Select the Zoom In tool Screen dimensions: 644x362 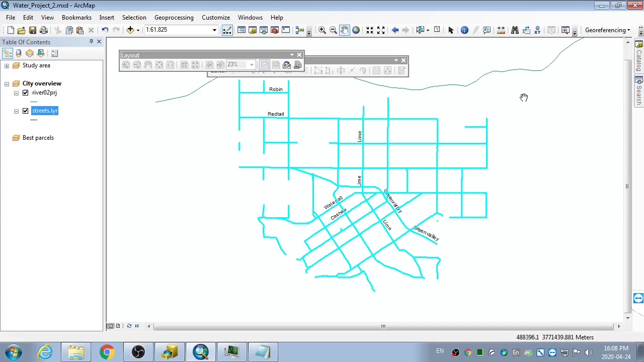click(322, 30)
